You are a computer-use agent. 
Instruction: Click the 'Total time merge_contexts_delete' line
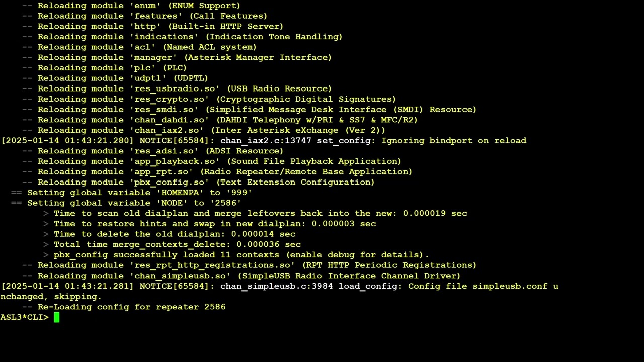(x=177, y=245)
